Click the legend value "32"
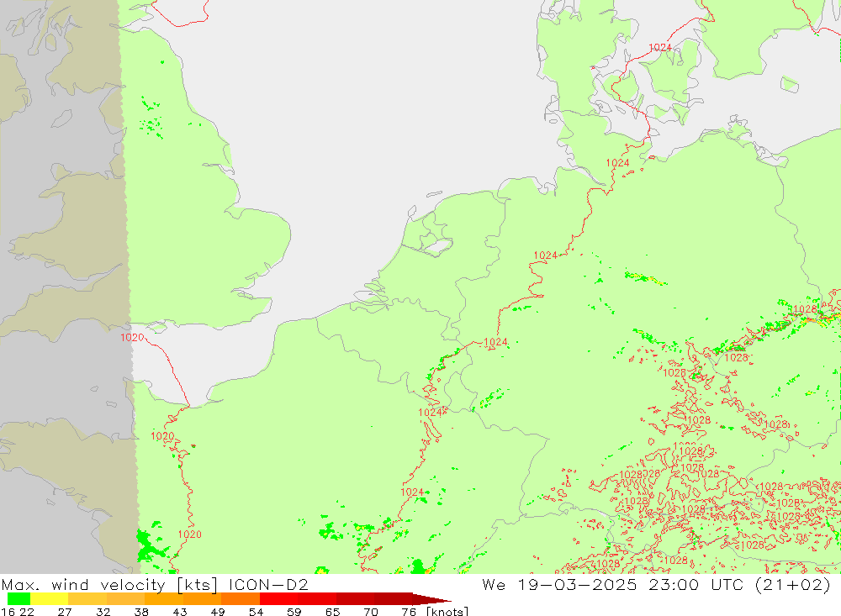This screenshot has width=841, height=616. pos(103,612)
